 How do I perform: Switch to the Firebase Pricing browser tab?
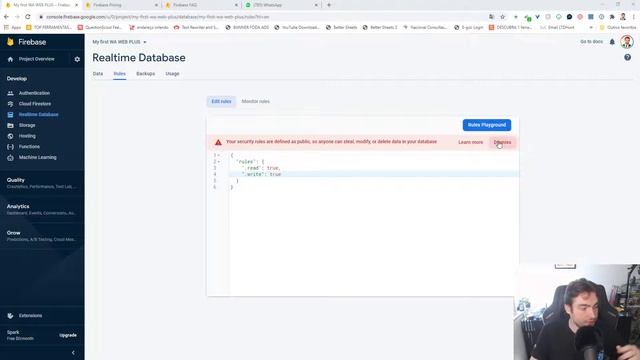[x=122, y=5]
